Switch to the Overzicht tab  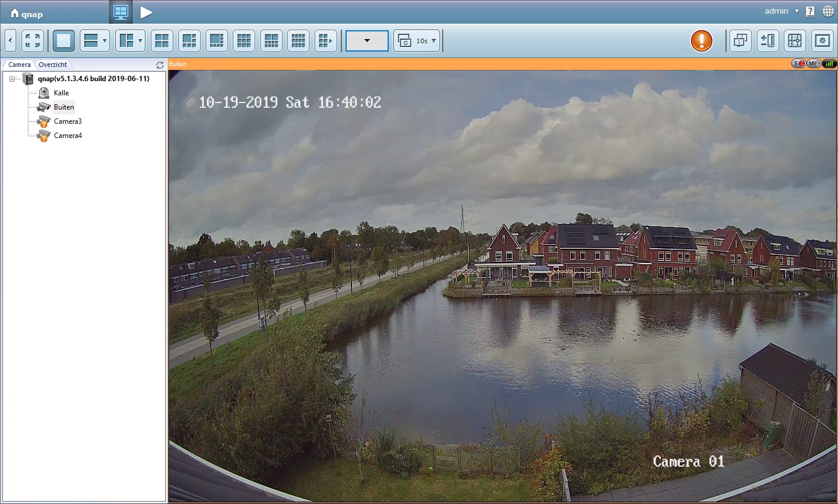(53, 64)
